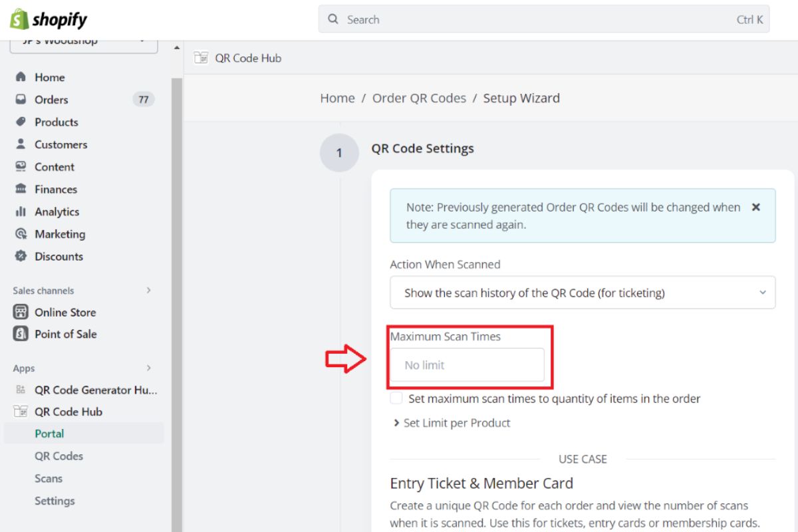
Task: Click QR Code Hub icon in page header
Action: (201, 58)
